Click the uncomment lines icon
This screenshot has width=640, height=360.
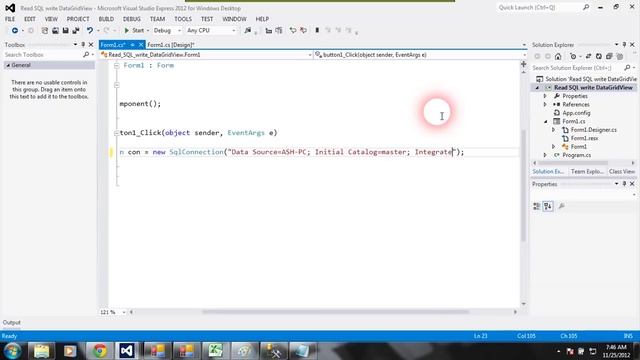pyautogui.click(x=303, y=31)
